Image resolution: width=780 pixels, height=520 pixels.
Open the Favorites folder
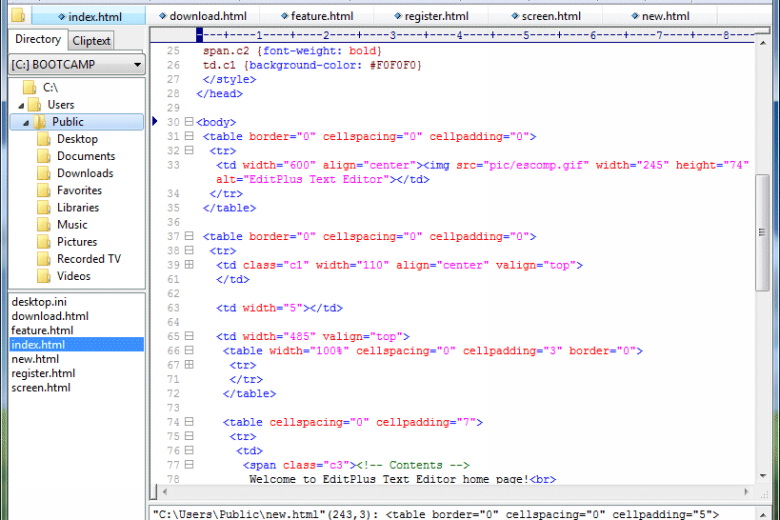[x=79, y=191]
